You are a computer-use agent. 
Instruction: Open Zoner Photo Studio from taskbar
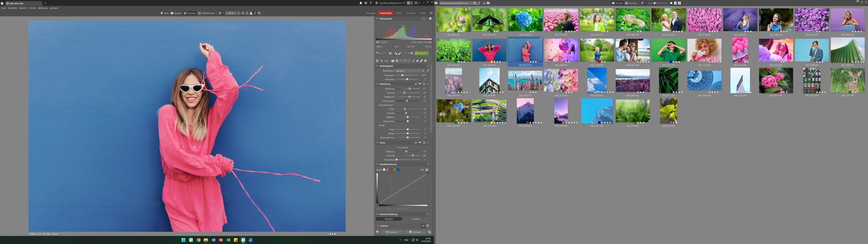point(243,240)
